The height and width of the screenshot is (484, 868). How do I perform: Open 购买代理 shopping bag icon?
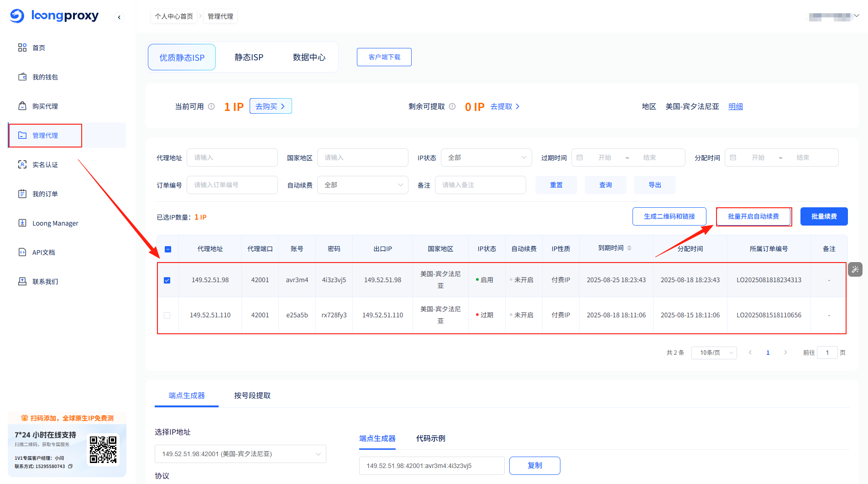click(22, 106)
